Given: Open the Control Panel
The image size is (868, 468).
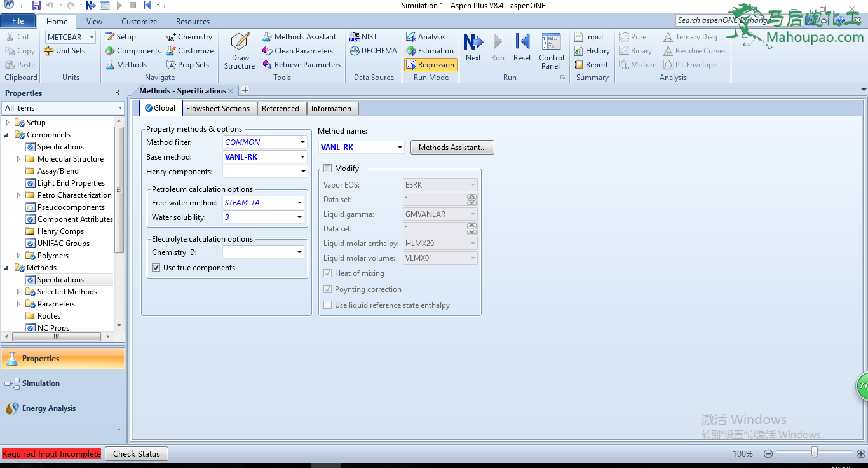Looking at the screenshot, I should [552, 51].
